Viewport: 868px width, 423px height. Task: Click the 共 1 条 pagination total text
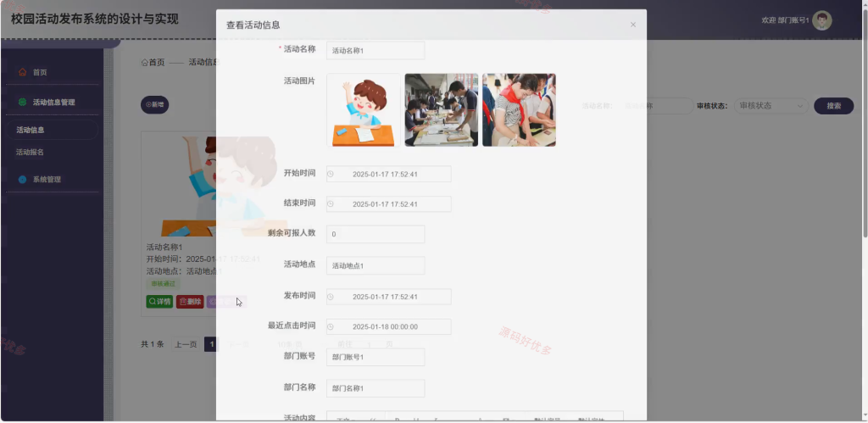point(153,344)
